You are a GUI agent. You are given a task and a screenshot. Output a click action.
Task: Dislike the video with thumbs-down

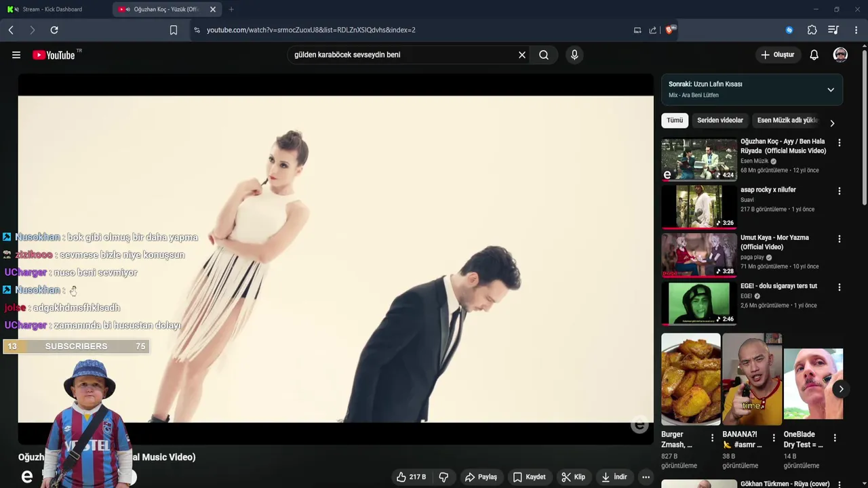click(x=443, y=477)
